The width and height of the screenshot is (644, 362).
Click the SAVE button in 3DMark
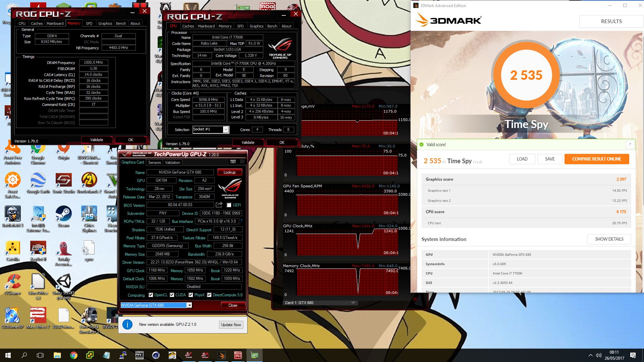click(x=550, y=159)
